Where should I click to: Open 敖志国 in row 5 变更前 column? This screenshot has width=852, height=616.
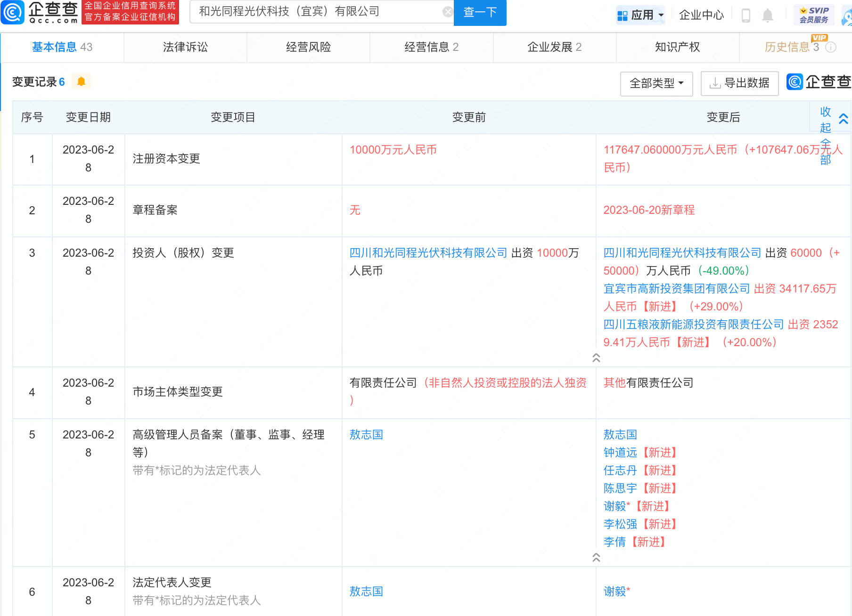[x=366, y=435]
